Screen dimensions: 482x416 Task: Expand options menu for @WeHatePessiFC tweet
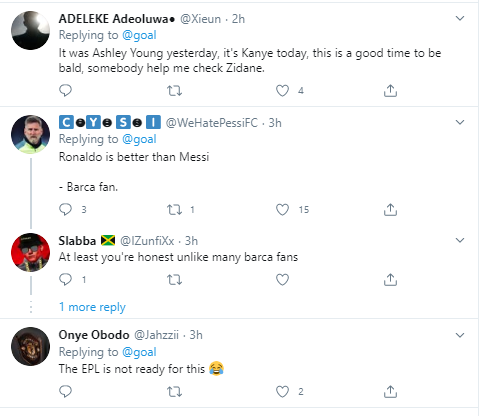(x=460, y=122)
